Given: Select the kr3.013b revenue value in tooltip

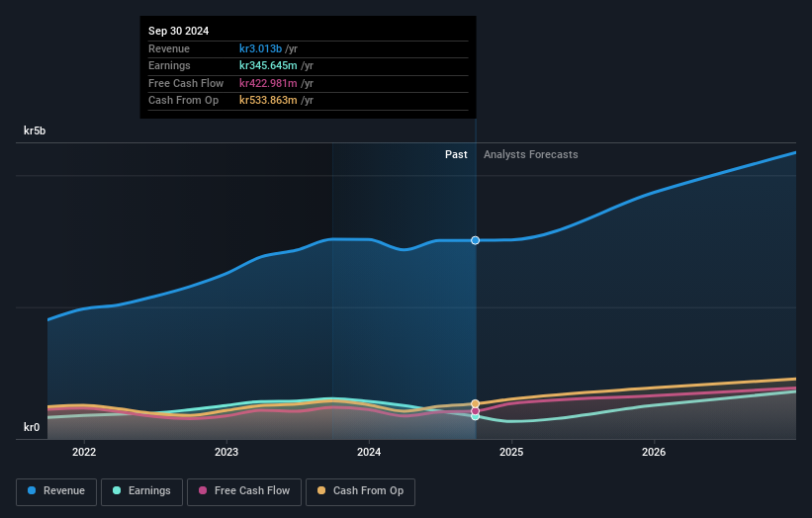Looking at the screenshot, I should pyautogui.click(x=261, y=48).
